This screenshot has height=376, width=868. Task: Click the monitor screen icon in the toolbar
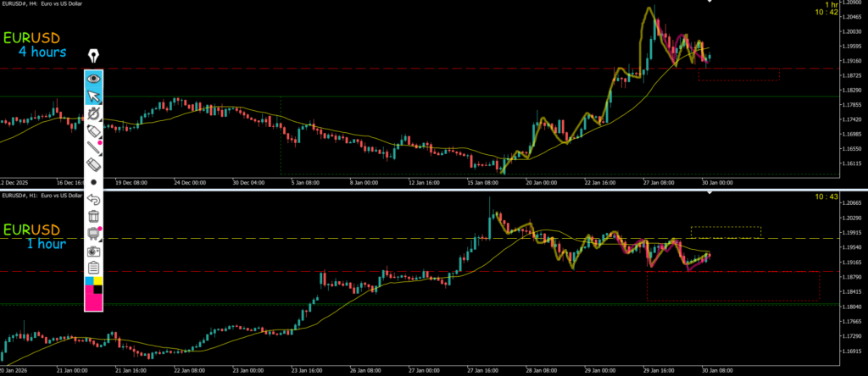coord(93,234)
